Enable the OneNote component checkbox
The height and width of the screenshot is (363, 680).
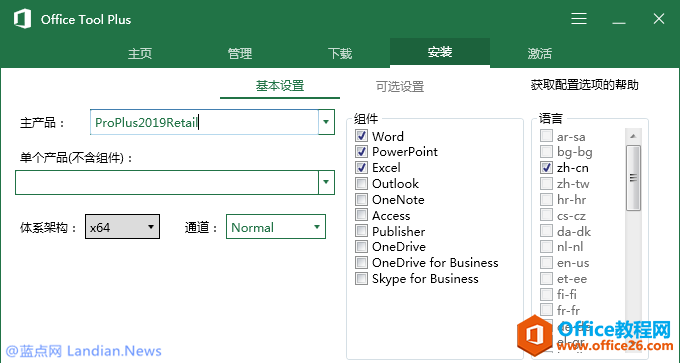(361, 199)
